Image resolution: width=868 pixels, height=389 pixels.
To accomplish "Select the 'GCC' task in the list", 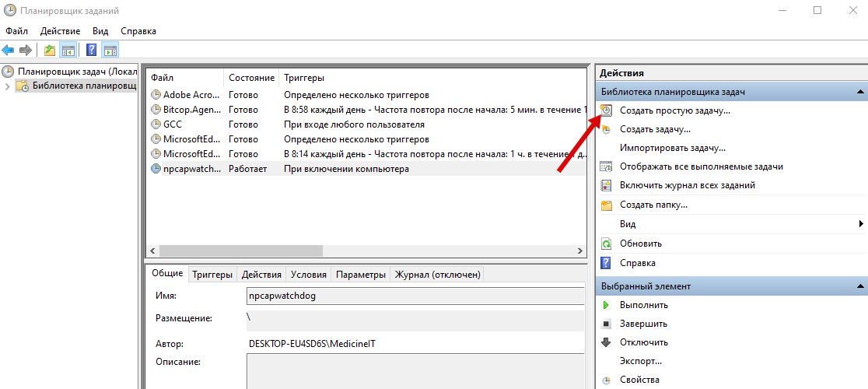I will click(172, 124).
